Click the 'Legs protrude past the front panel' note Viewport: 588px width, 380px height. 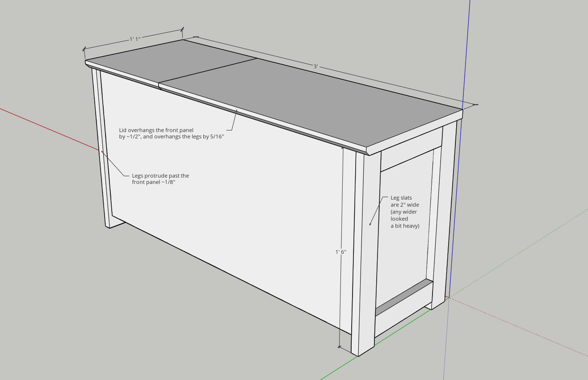tap(160, 179)
